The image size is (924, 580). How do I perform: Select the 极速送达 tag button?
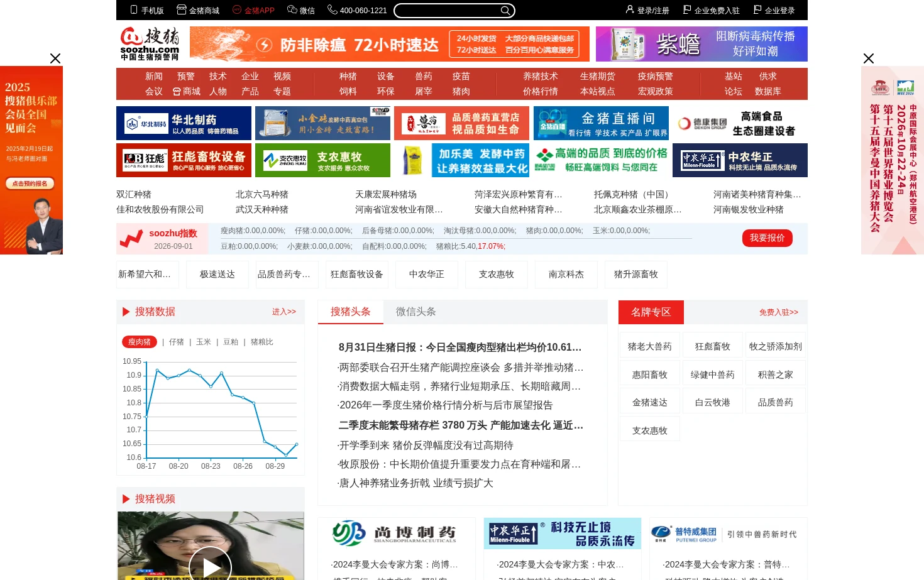coord(217,275)
